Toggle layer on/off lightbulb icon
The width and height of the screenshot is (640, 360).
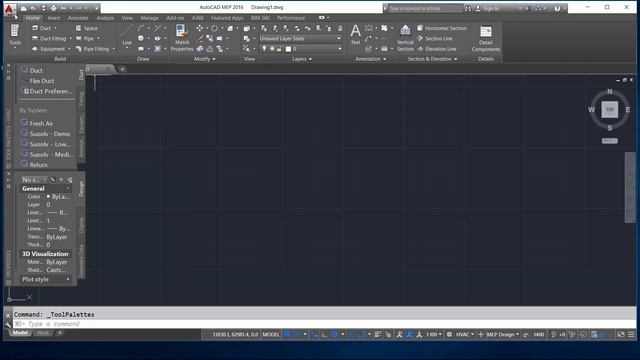pyautogui.click(x=264, y=49)
